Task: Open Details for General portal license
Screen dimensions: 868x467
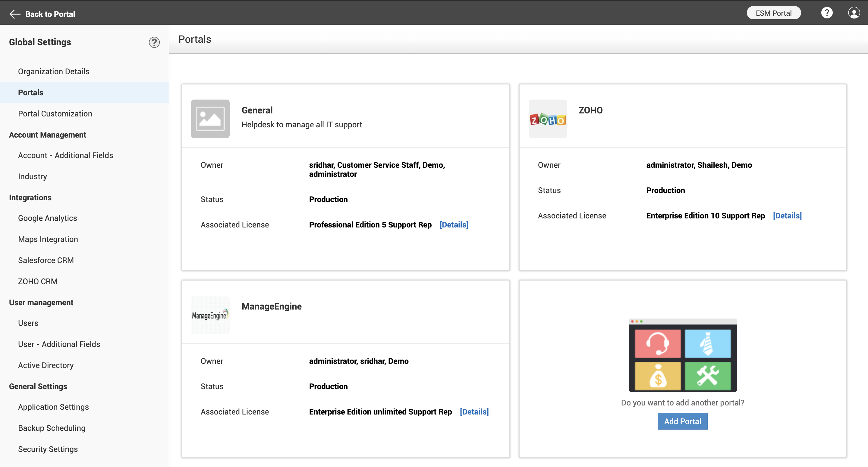Action: pyautogui.click(x=454, y=224)
